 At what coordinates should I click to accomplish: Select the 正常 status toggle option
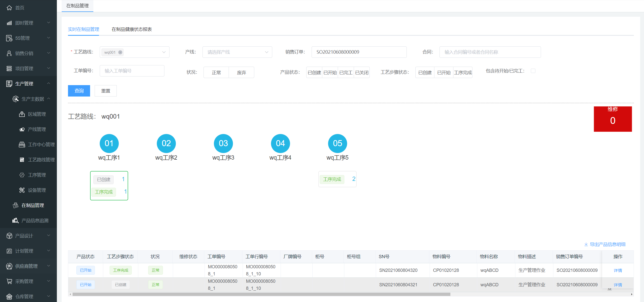click(x=216, y=73)
